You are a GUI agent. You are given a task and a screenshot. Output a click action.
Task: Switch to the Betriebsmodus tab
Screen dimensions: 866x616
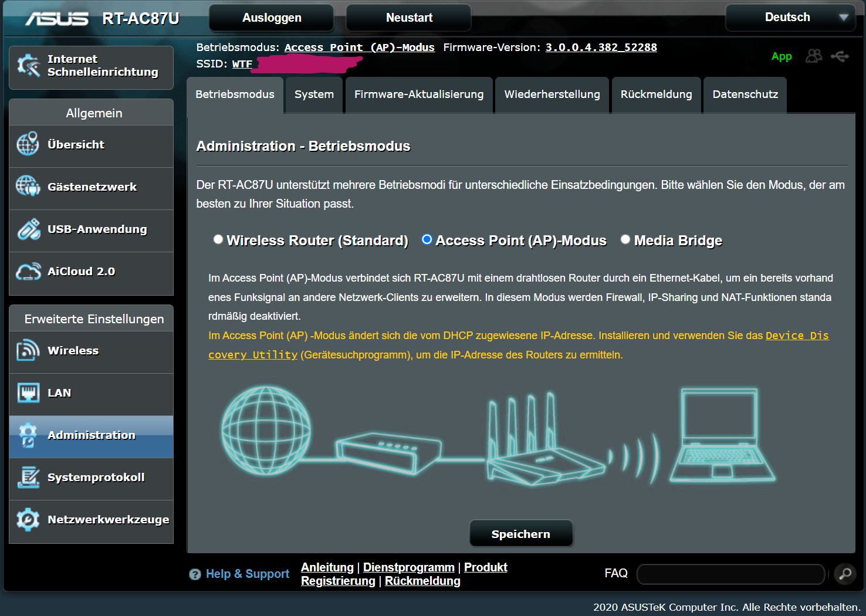pyautogui.click(x=235, y=94)
